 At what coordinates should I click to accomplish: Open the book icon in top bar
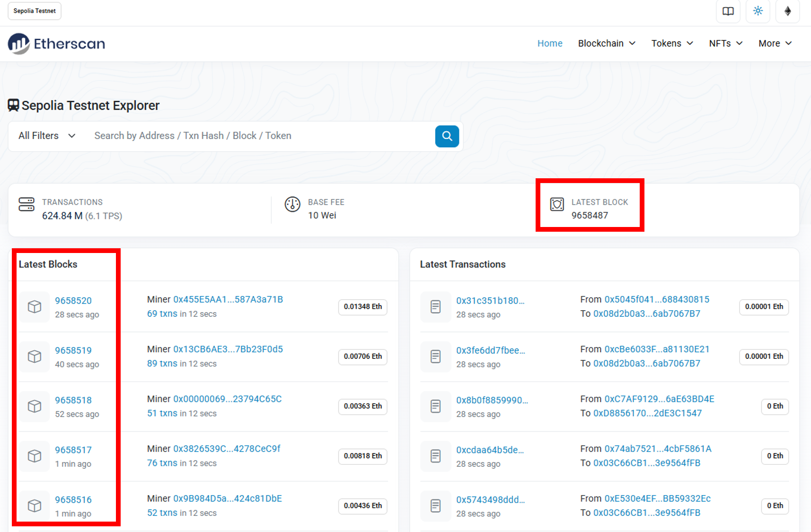728,11
